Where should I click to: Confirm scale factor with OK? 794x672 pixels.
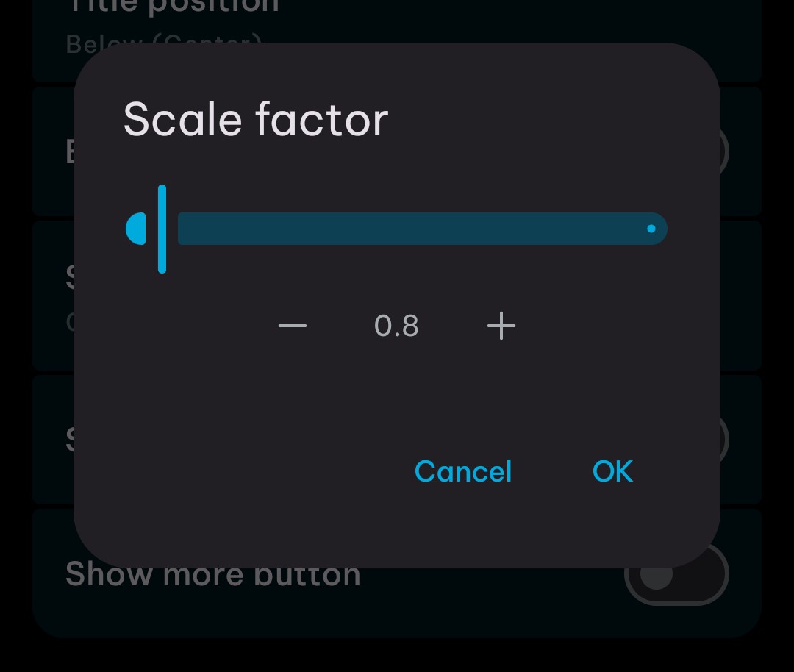click(x=612, y=471)
